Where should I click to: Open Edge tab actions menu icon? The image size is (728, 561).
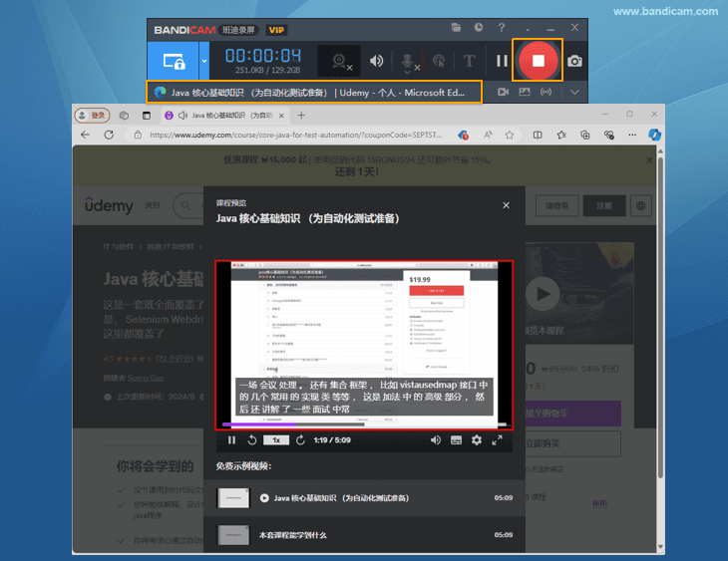tap(147, 115)
